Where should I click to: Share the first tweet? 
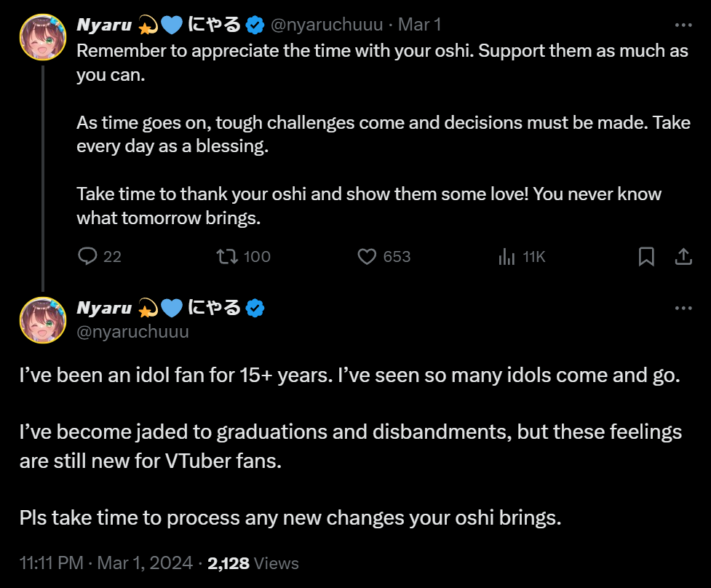pos(683,256)
